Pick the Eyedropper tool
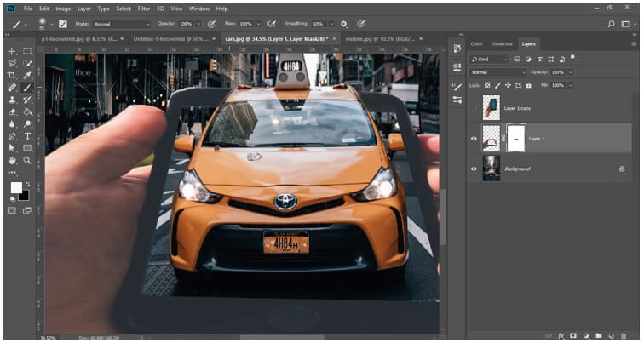Screen dimensions: 644x343 [27, 76]
